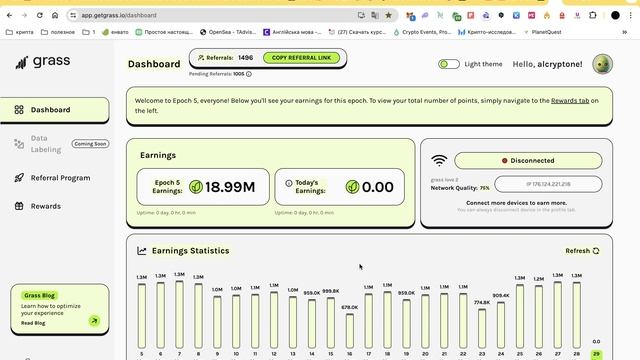This screenshot has height=360, width=640.
Task: Click the Refresh button text
Action: tap(578, 251)
